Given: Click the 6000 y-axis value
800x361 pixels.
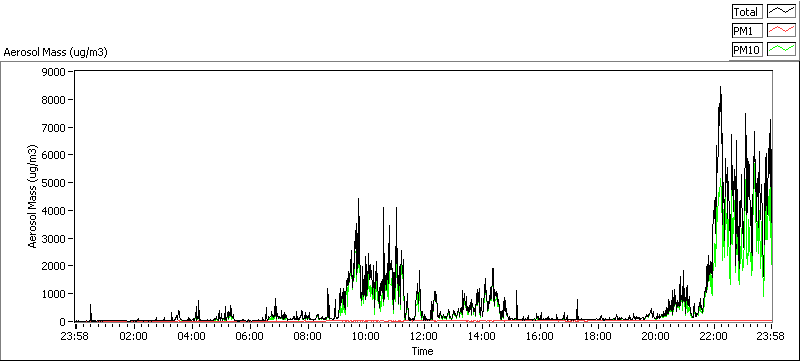Looking at the screenshot, I should pos(55,155).
